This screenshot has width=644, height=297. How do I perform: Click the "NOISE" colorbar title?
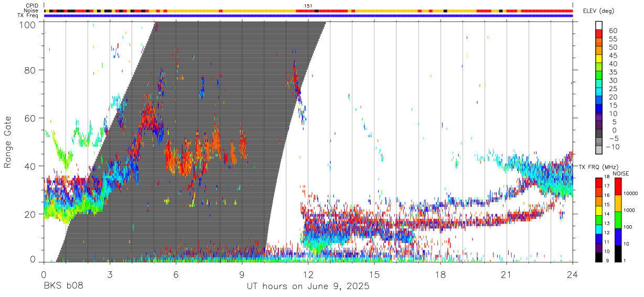621,173
